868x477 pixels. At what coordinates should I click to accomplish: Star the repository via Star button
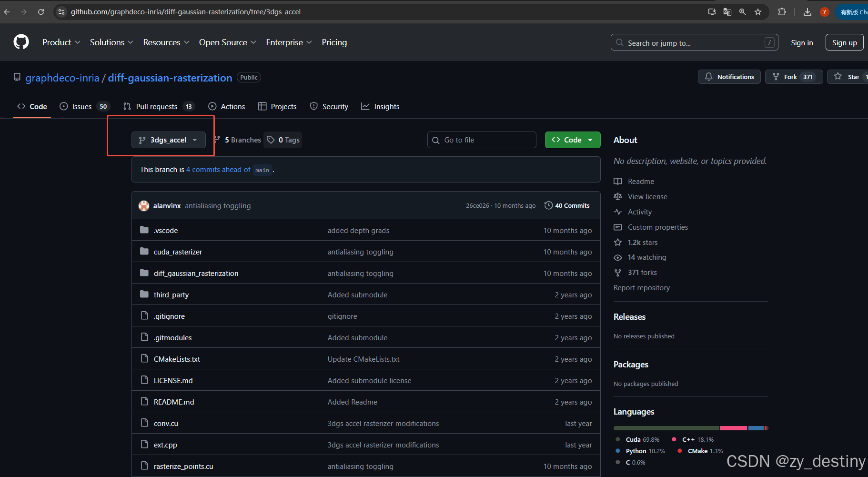848,77
